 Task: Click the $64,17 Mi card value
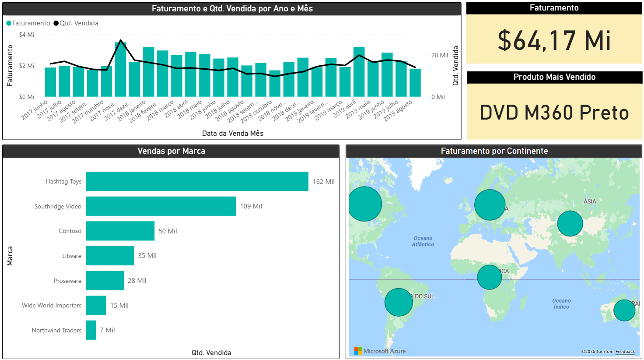554,40
